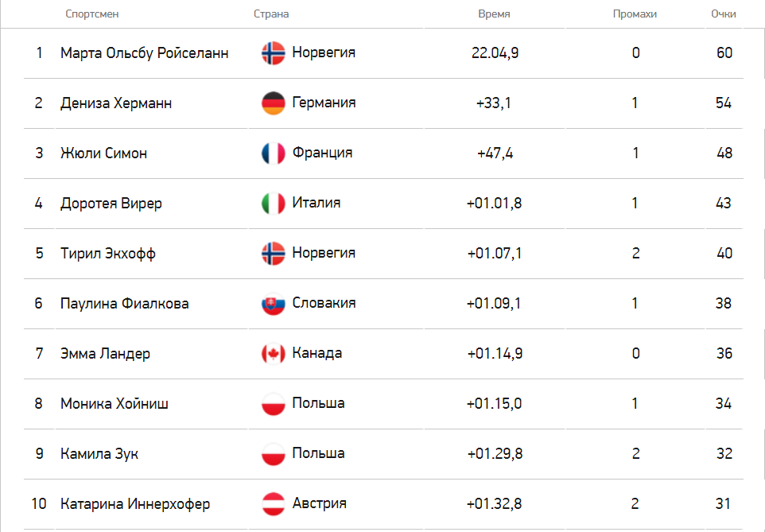Open athlete Доротея Вирер
The height and width of the screenshot is (532, 765).
[111, 204]
